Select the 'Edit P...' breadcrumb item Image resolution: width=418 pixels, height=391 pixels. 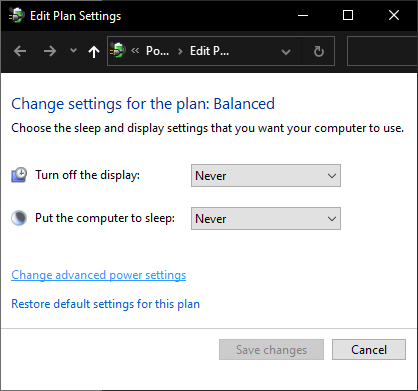click(x=209, y=51)
